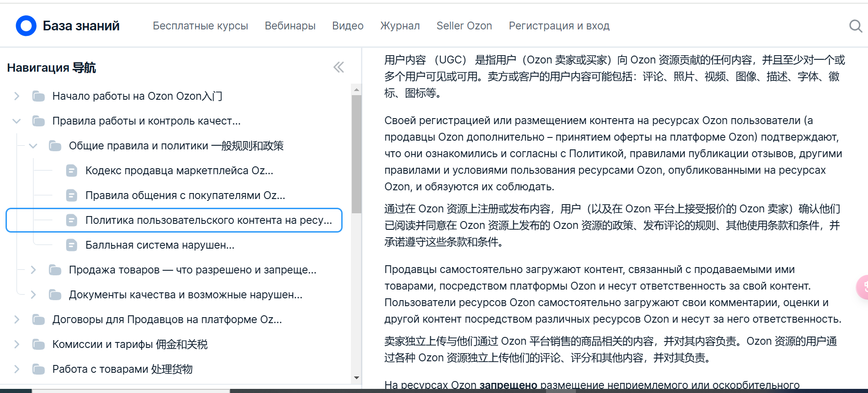Open Балльная система нарушен article
This screenshot has height=393, width=868.
coord(160,245)
